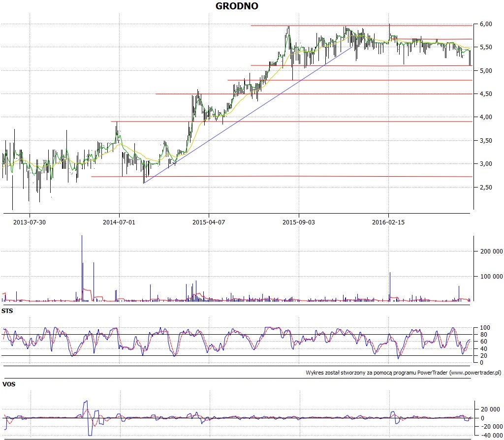Click the VOS indicator label
The width and height of the screenshot is (504, 440).
point(8,384)
